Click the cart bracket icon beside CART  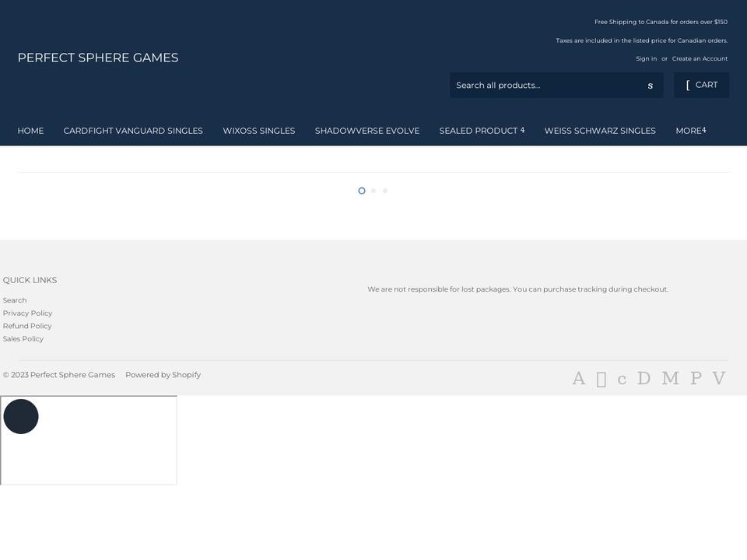pyautogui.click(x=688, y=85)
